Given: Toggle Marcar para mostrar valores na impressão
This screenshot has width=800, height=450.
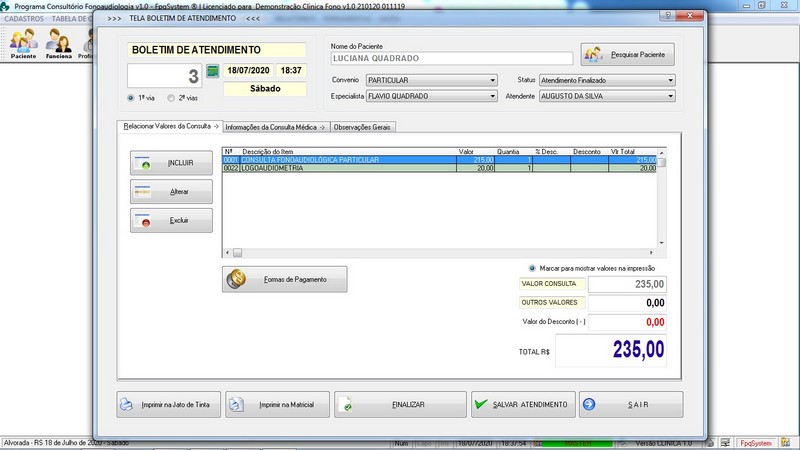Looking at the screenshot, I should pyautogui.click(x=532, y=268).
